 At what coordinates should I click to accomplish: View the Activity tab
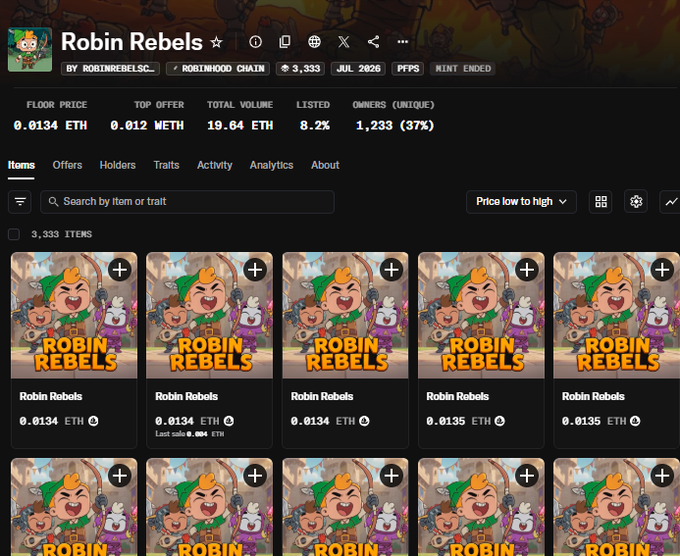[x=215, y=165]
